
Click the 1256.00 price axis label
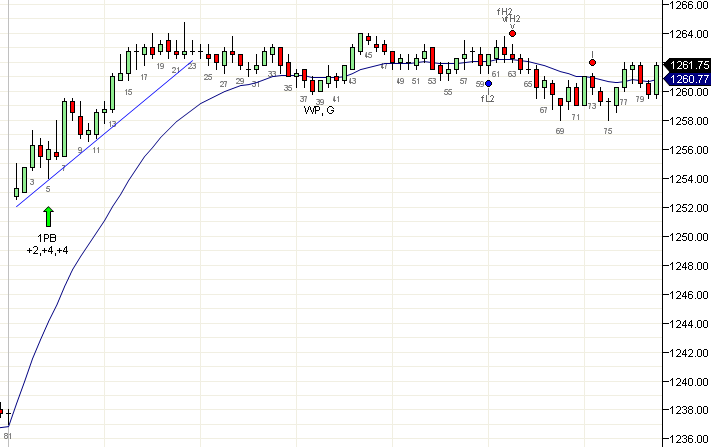pos(689,150)
